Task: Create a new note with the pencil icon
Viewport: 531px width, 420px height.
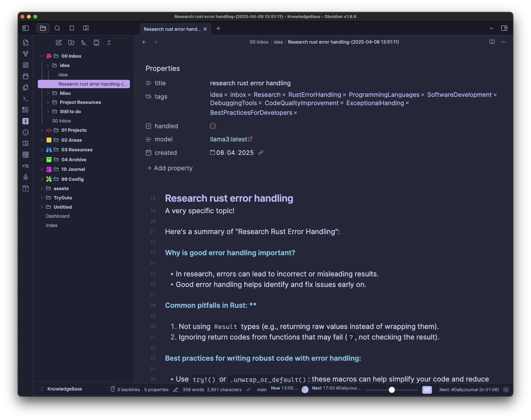Action: [x=59, y=42]
